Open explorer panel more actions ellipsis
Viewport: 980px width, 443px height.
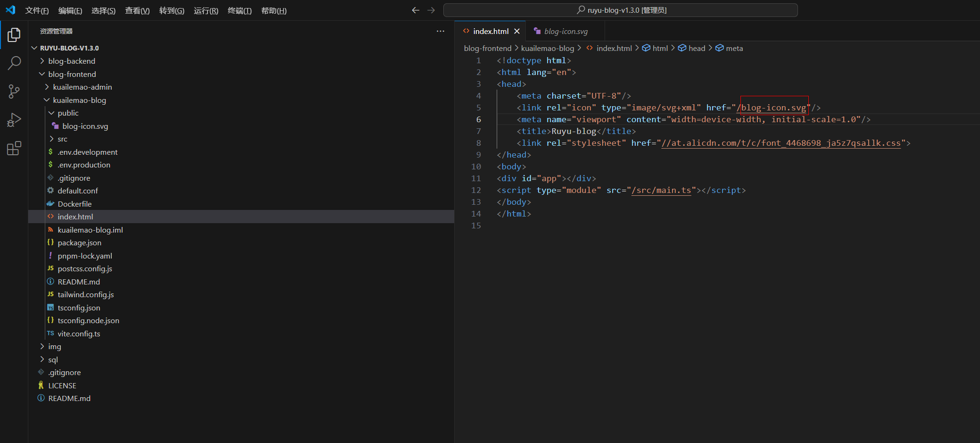pos(440,31)
